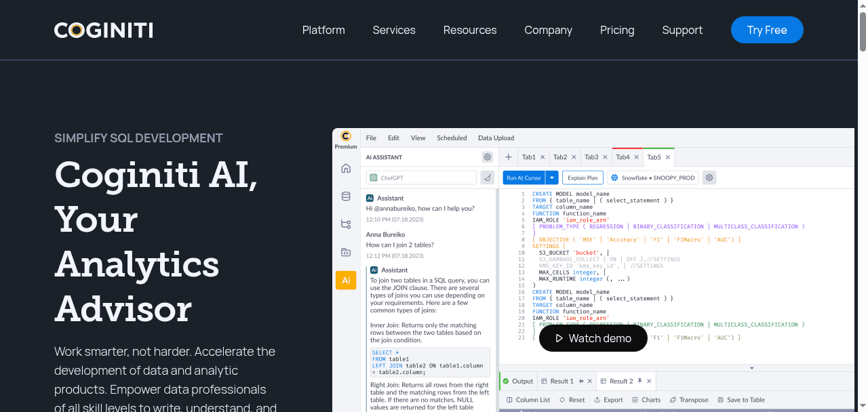
Task: Open the Home icon in the app sidebar
Action: [346, 169]
